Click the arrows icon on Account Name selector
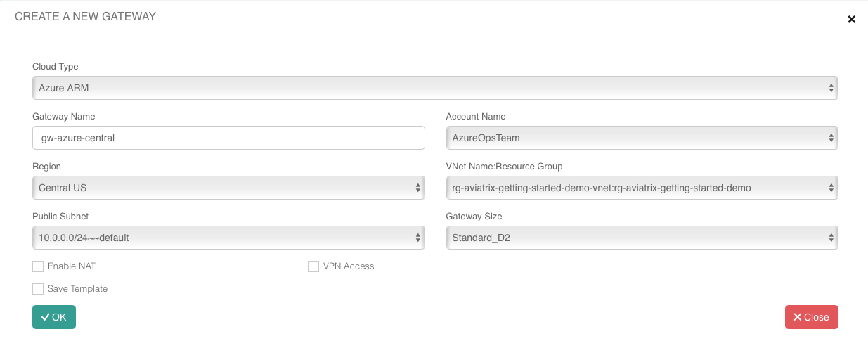 pyautogui.click(x=831, y=138)
